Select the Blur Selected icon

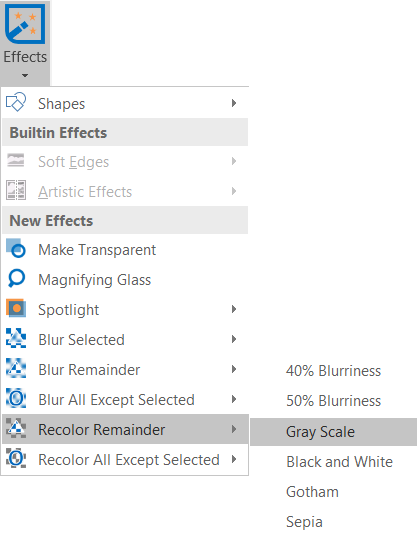click(x=16, y=338)
